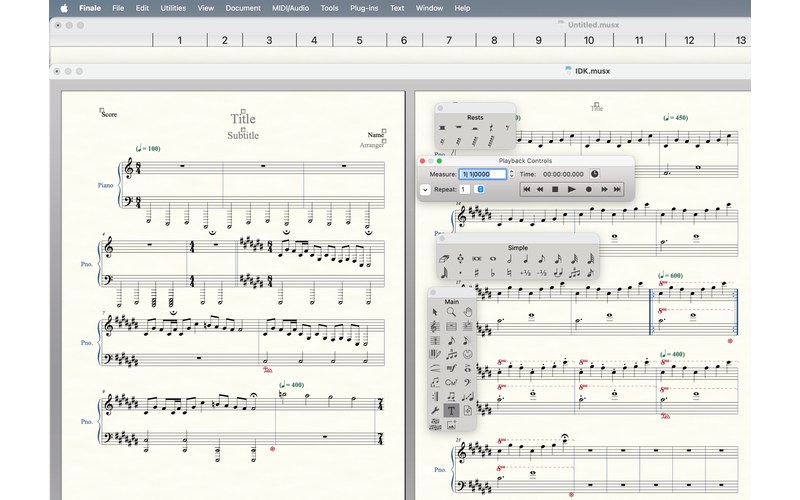800x500 pixels.
Task: Choose the flat accidental in Simple palette
Action: point(492,273)
